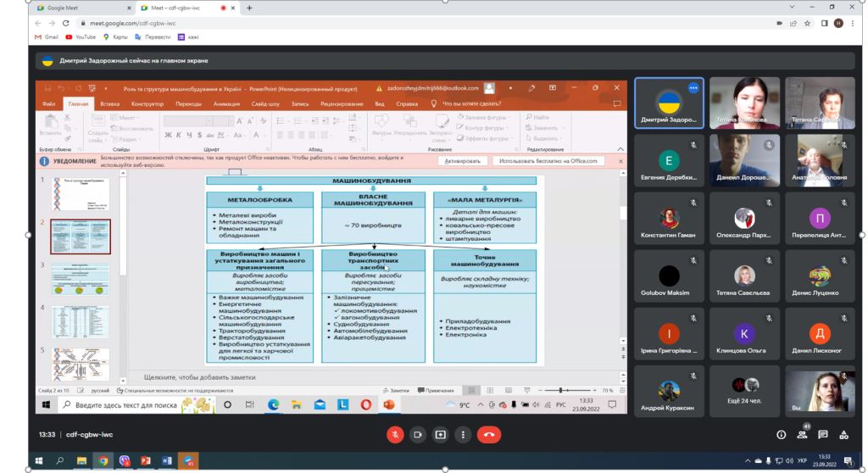
Task: Open PowerPoint from the Windows taskbar
Action: tap(146, 461)
